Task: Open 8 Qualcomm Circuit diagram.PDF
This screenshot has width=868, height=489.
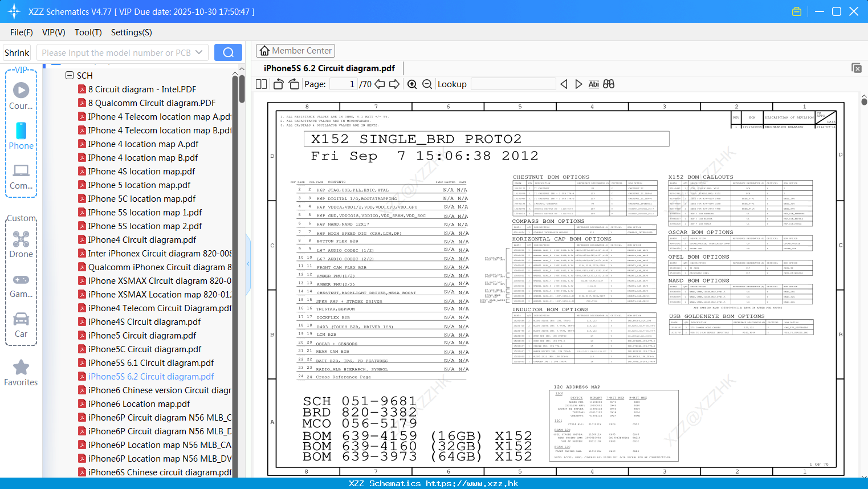Action: click(x=152, y=103)
